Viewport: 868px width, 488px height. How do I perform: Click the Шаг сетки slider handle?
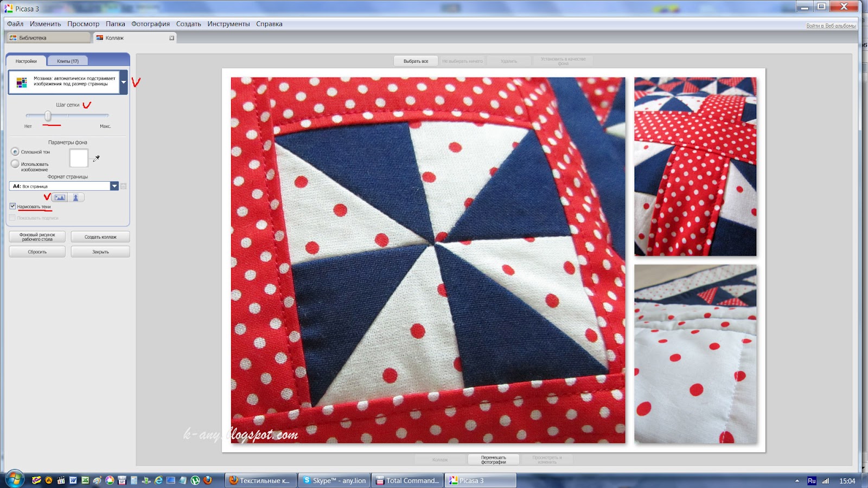(x=48, y=115)
